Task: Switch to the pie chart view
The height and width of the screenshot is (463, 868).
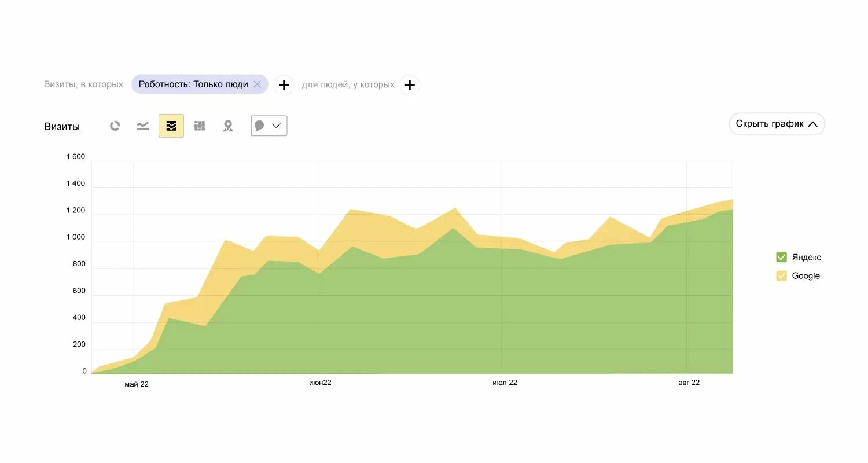Action: click(115, 126)
